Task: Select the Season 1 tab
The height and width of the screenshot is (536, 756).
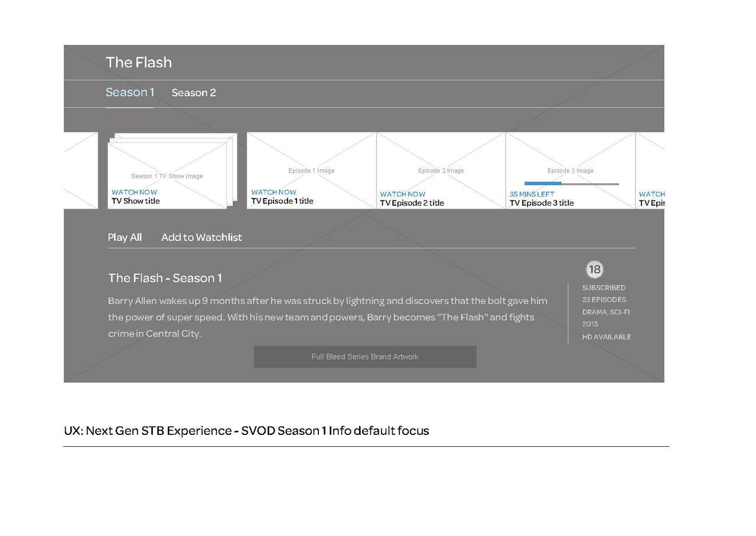Action: pos(130,92)
